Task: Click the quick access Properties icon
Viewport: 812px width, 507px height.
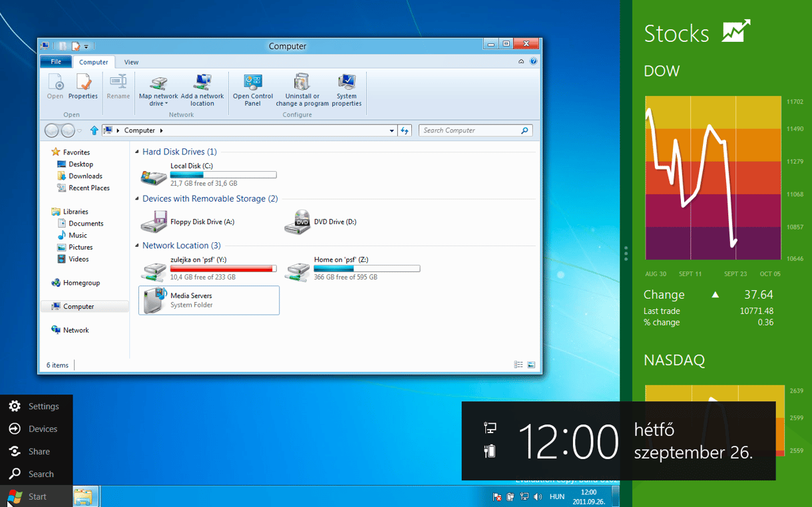Action: [76, 46]
